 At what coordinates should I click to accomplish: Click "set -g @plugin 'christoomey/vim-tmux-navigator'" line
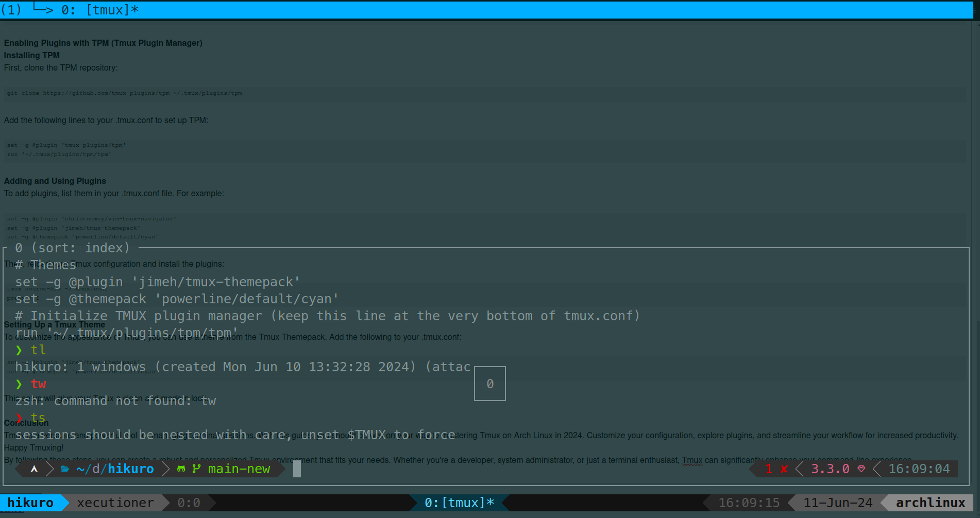coord(92,219)
